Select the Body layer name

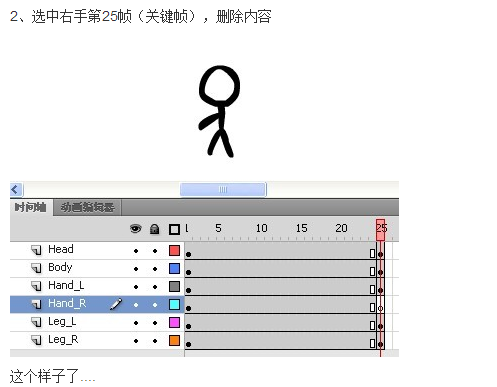point(60,267)
